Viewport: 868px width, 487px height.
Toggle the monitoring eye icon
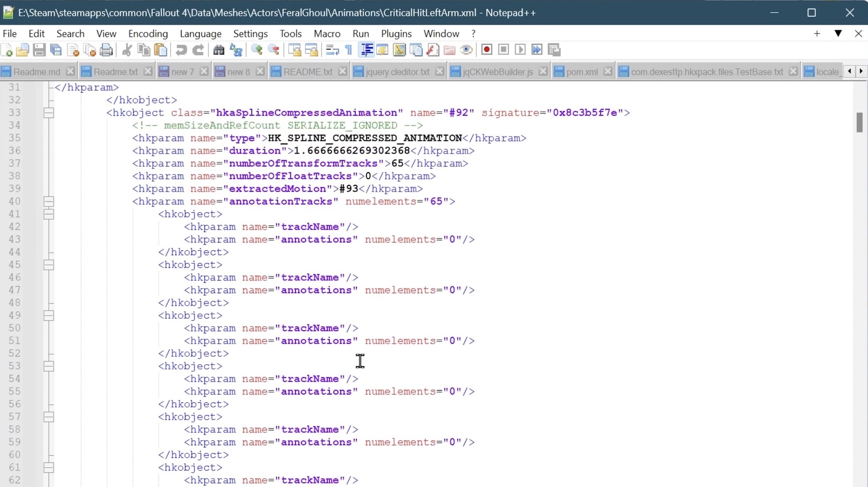tap(466, 50)
